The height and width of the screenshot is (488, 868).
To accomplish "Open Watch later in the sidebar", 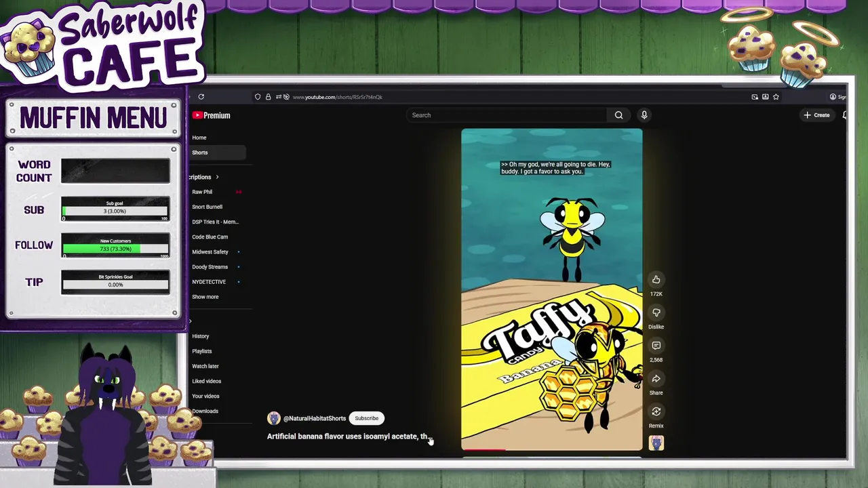I will pyautogui.click(x=205, y=366).
